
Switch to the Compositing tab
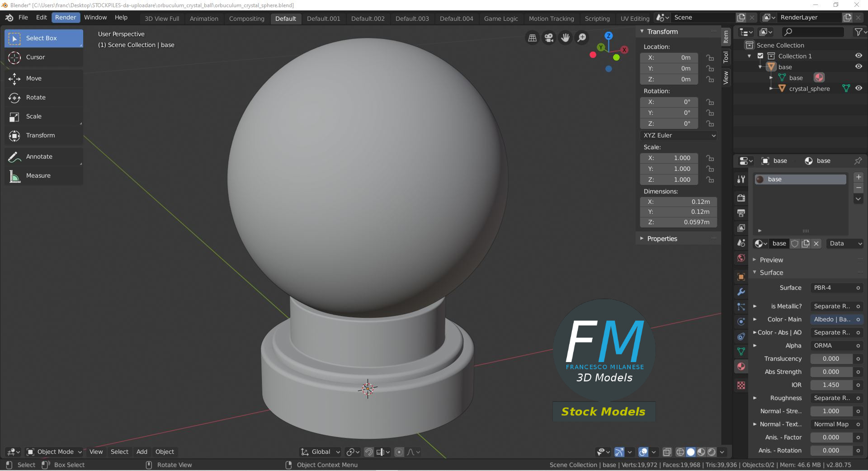pos(246,19)
